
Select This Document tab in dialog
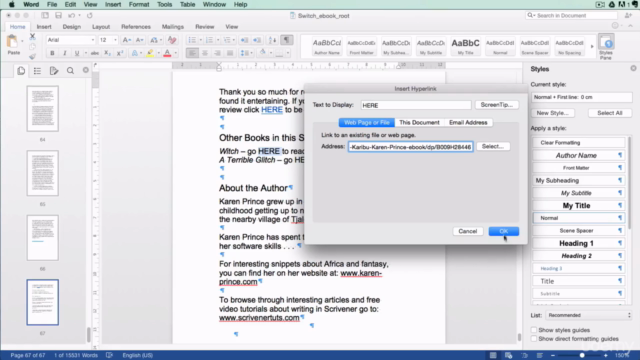(x=419, y=122)
